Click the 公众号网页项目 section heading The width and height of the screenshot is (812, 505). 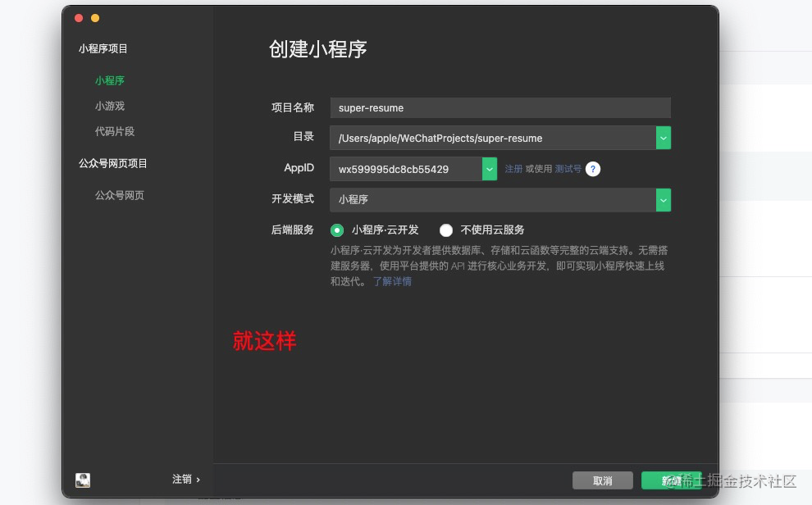click(x=113, y=163)
